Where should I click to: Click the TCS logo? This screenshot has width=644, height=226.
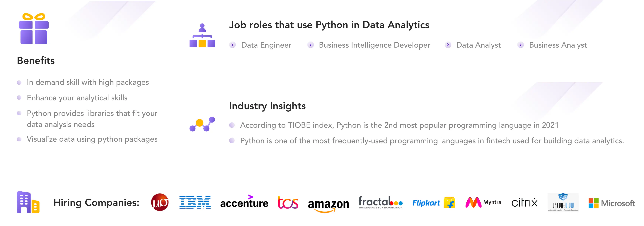pyautogui.click(x=288, y=202)
